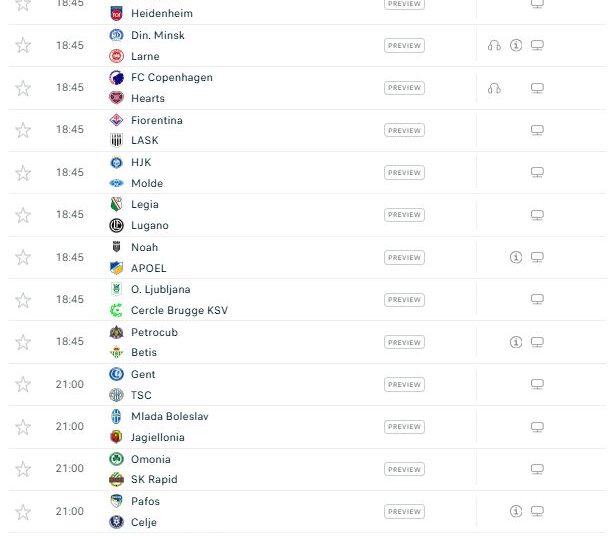
Task: Select the Legia team logo
Action: [116, 204]
